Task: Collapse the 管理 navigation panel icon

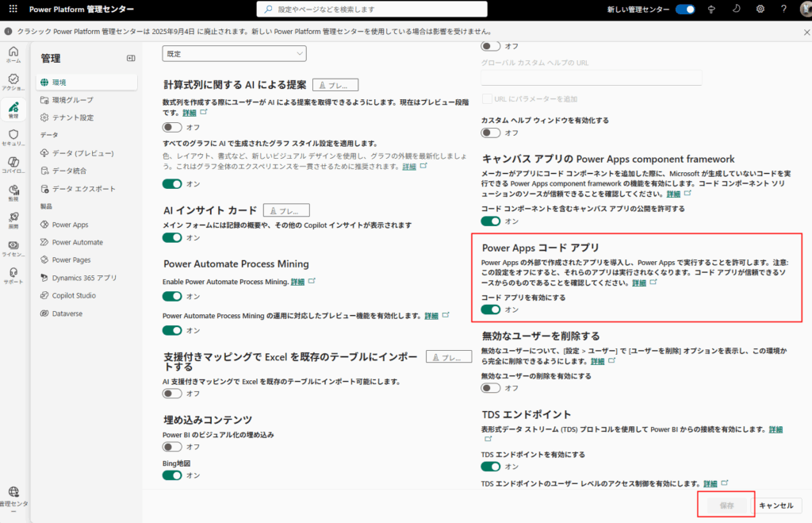Action: coord(131,58)
